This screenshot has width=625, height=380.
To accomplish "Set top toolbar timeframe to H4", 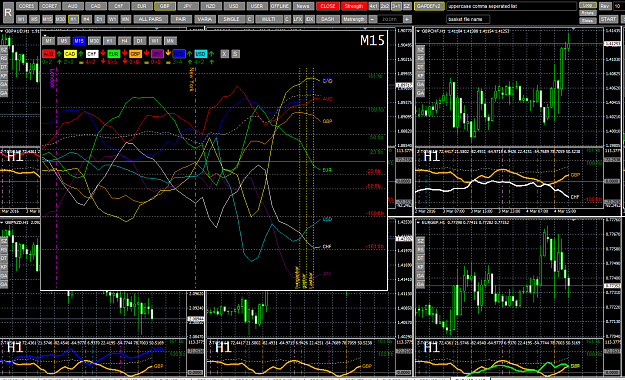I will coord(86,19).
